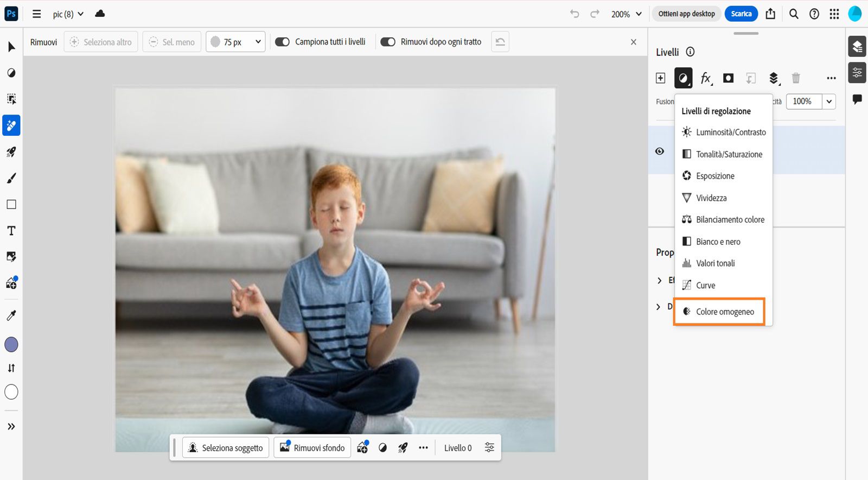Open the help question mark icon
Image resolution: width=868 pixels, height=480 pixels.
tap(814, 14)
